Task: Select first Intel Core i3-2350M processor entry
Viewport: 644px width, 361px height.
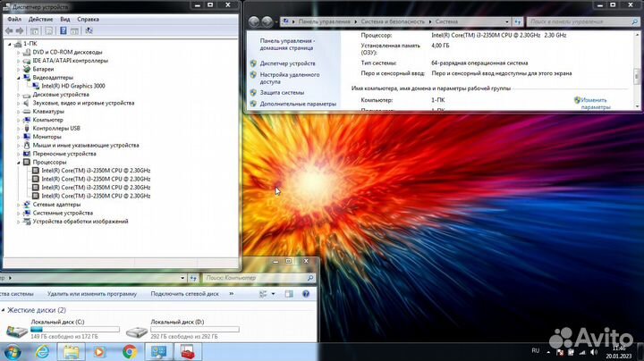Action: 96,171
